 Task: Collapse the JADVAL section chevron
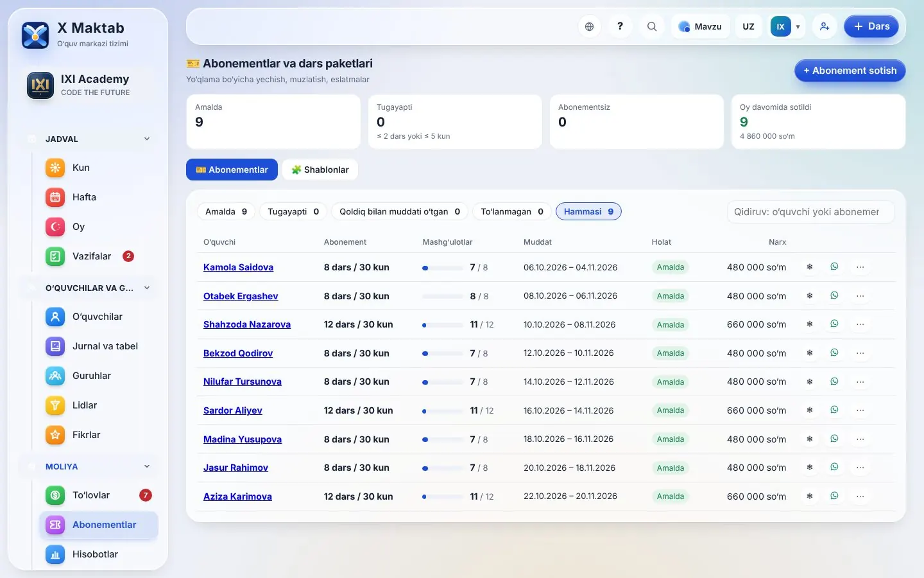click(x=147, y=139)
